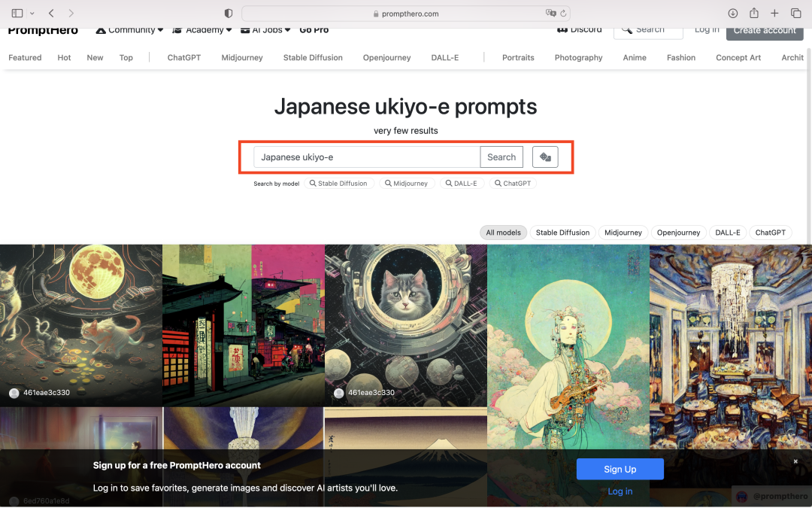Select the All models filter

tap(503, 233)
